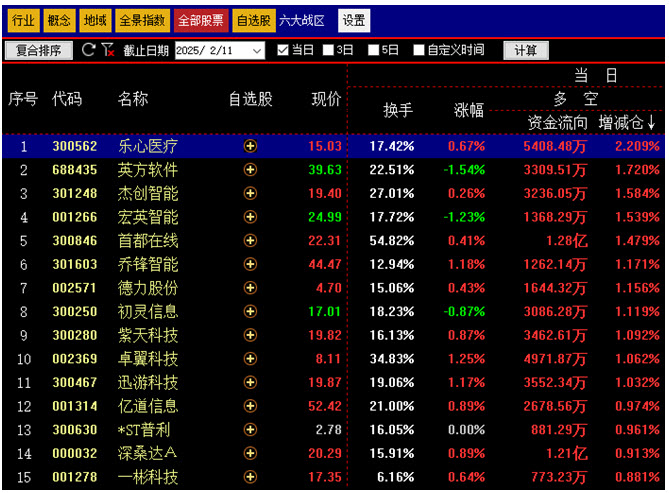Click position change value 1.032%
669x493 pixels.
point(637,382)
